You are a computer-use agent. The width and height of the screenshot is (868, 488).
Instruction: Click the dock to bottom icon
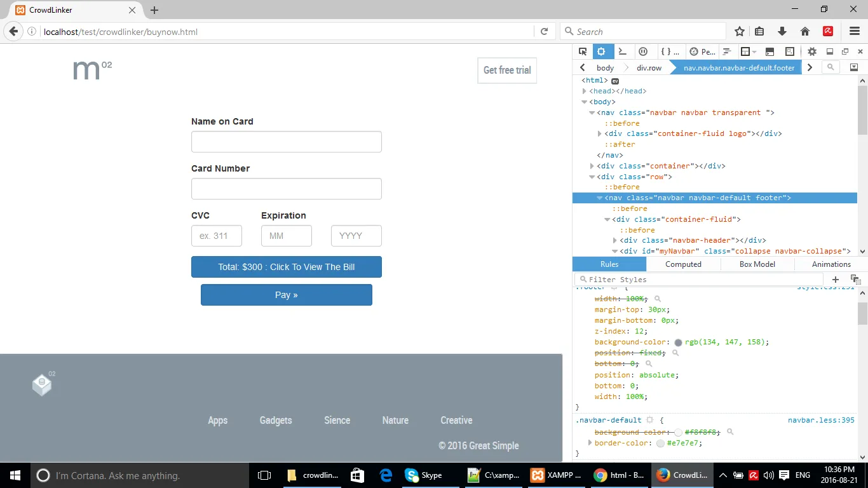(x=829, y=51)
